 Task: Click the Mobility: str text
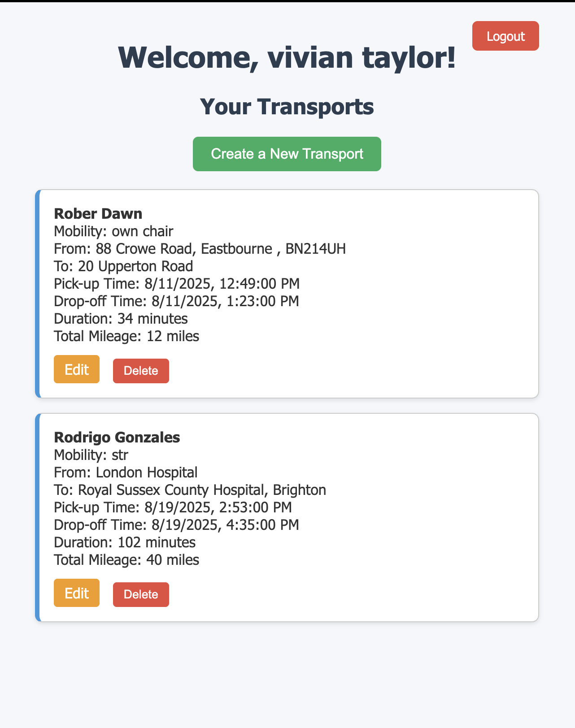91,455
